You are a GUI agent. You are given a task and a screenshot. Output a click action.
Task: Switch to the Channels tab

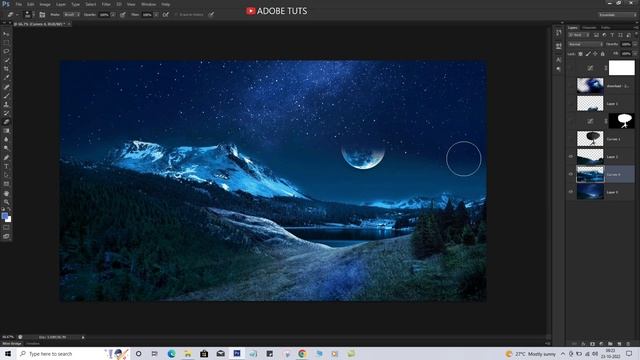[x=589, y=28]
